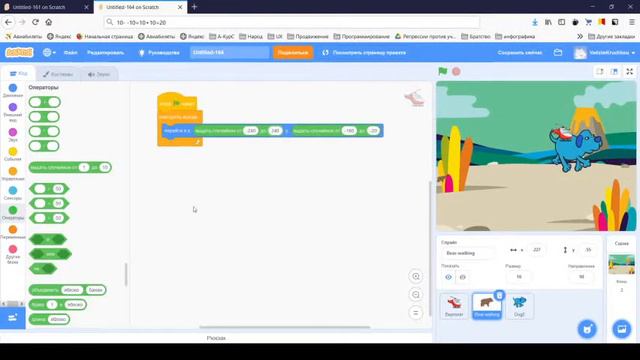640x360 pixels.
Task: Open the Программирование bookmarks folder
Action: coord(362,36)
